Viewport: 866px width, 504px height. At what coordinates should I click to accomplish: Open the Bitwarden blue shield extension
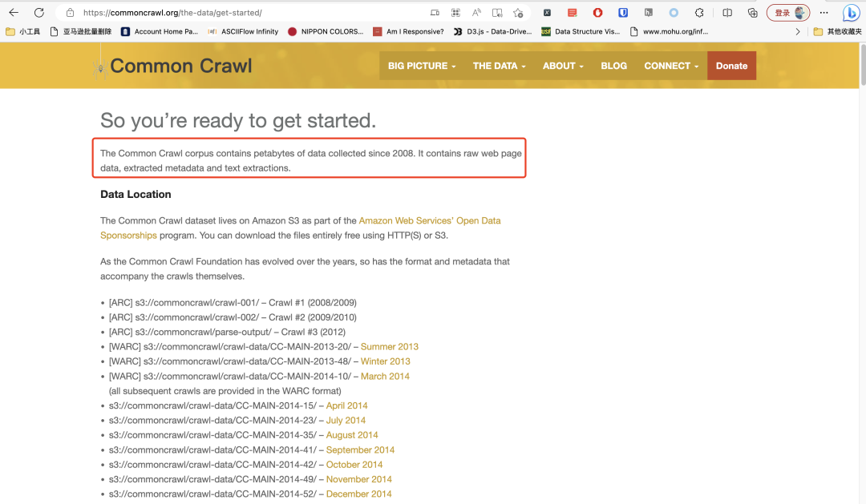[x=623, y=13]
